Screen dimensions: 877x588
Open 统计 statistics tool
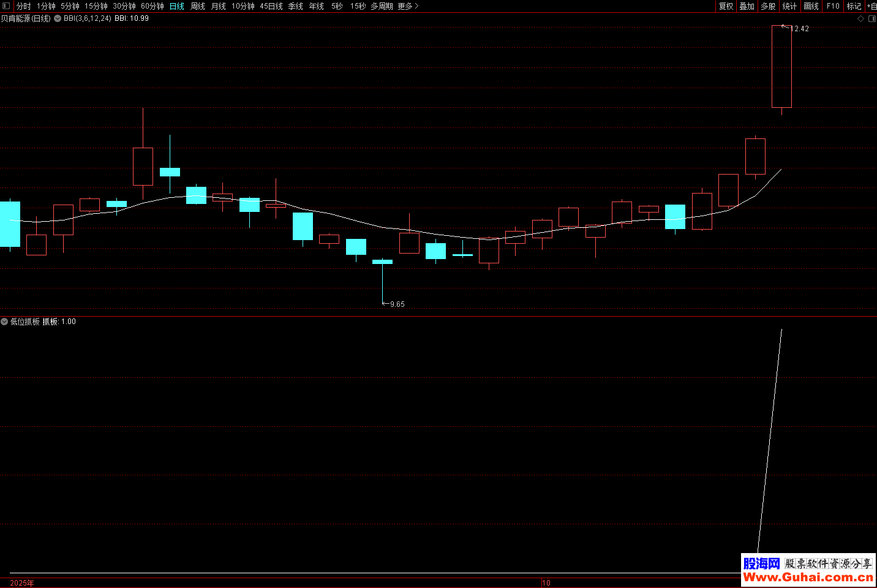point(789,6)
